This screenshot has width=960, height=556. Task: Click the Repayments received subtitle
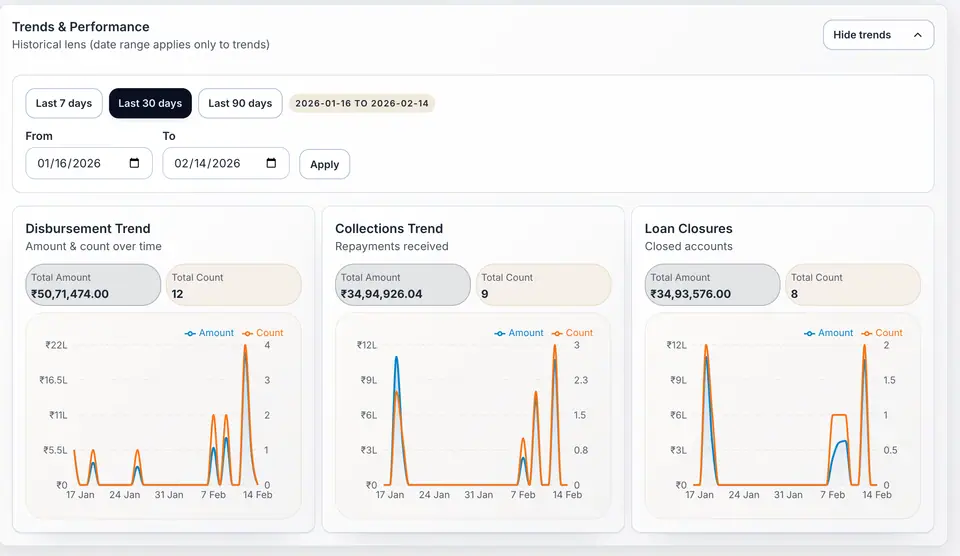(x=392, y=246)
